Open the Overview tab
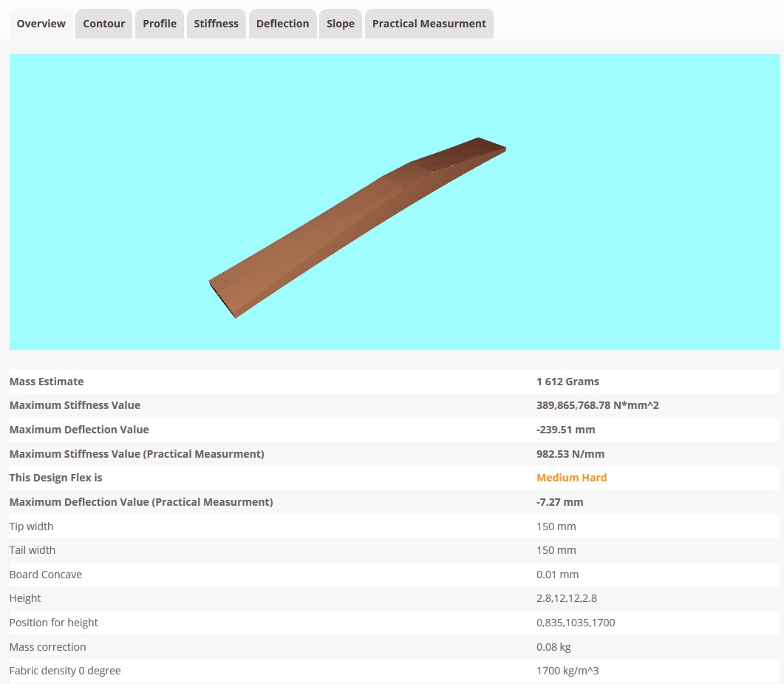 coord(41,24)
